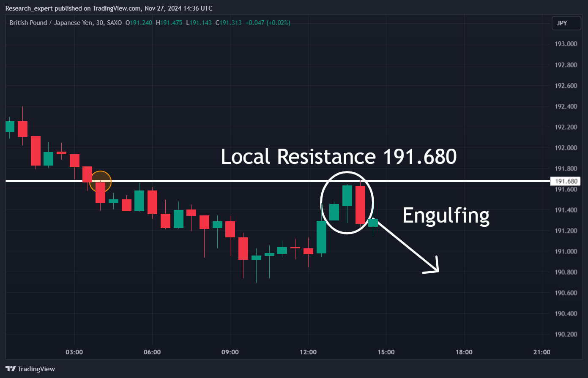Click the last green candle near 191.300
The image size is (588, 378).
click(x=373, y=223)
